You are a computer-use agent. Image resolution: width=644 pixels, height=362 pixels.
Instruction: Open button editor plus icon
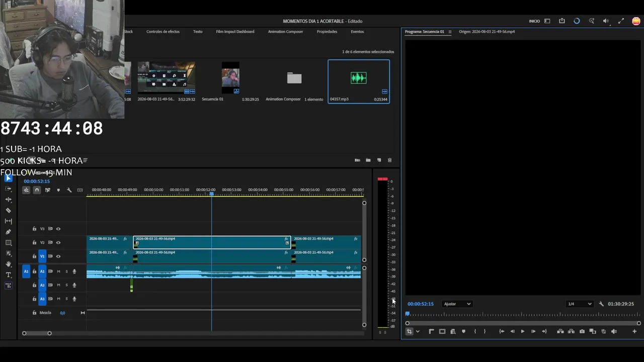tap(634, 331)
